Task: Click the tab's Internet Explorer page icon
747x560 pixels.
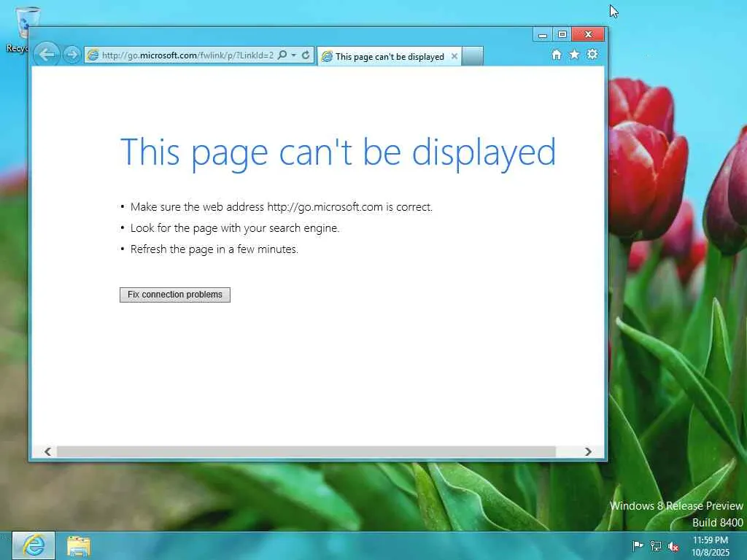Action: click(x=327, y=57)
